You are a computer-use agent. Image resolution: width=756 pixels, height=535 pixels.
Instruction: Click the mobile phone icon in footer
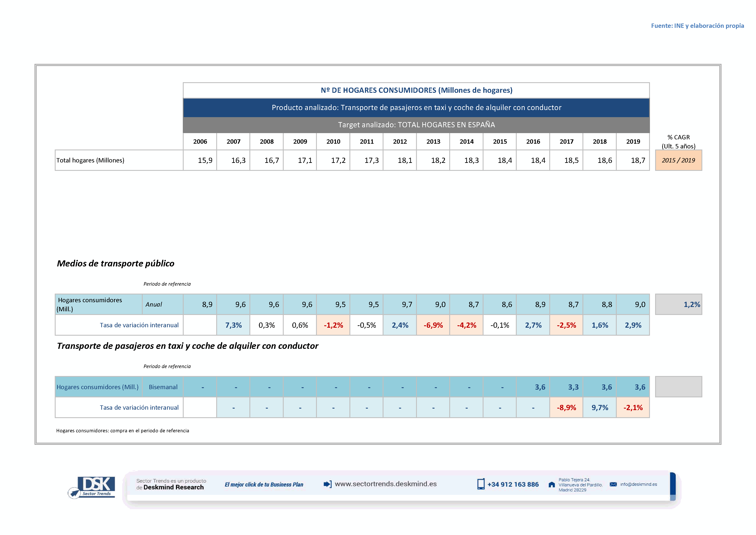tap(481, 484)
